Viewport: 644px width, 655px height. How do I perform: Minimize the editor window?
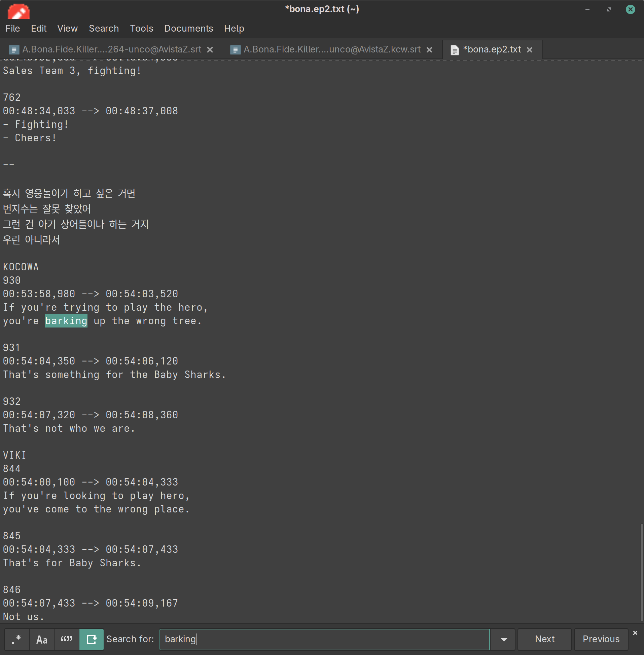pos(587,9)
